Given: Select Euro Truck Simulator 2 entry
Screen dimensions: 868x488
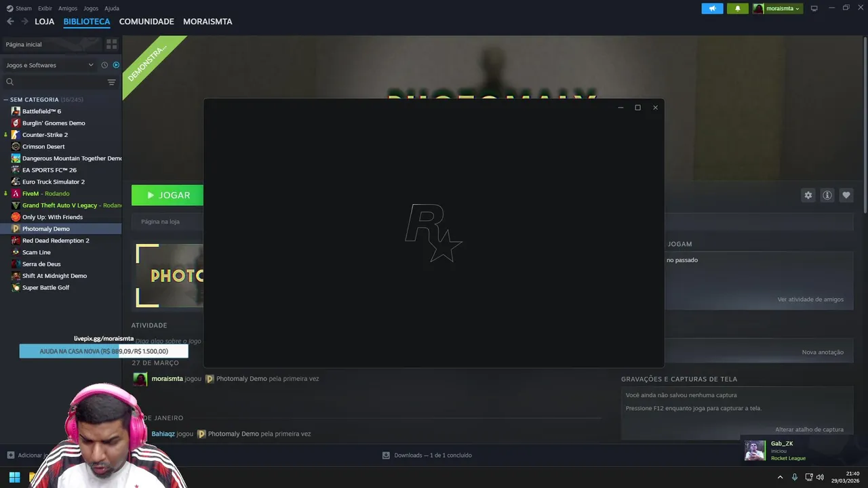Looking at the screenshot, I should click(61, 182).
